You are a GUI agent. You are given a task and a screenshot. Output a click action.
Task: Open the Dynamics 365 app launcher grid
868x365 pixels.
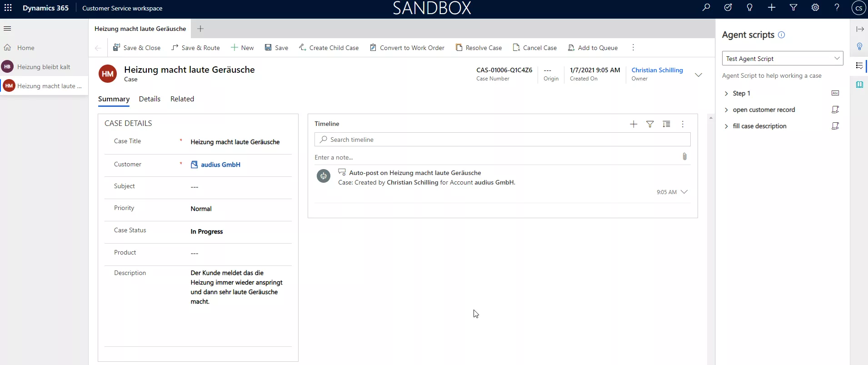8,8
